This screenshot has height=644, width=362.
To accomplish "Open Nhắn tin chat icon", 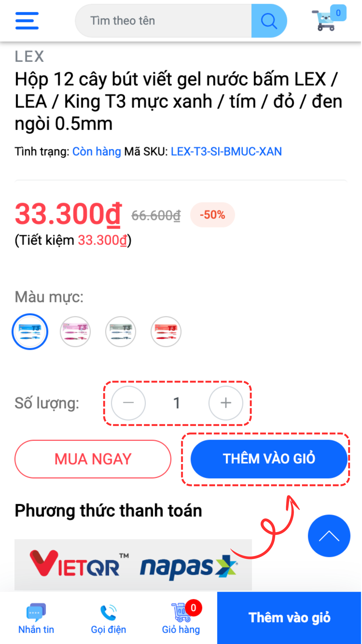I will (x=36, y=618).
